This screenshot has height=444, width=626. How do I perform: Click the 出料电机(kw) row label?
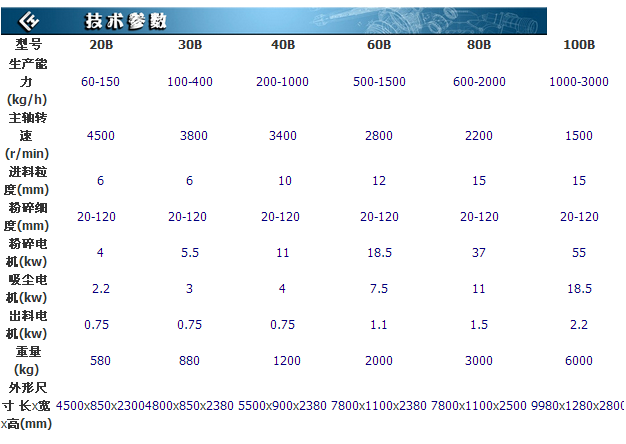(x=26, y=325)
